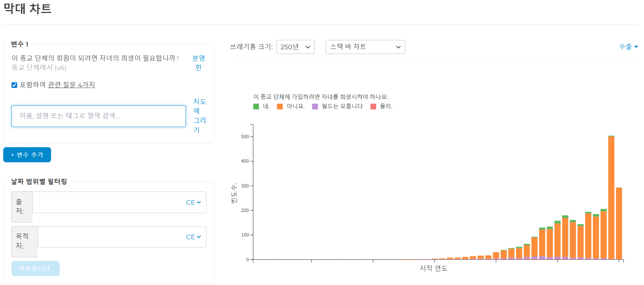This screenshot has height=285, width=644.
Task: Click the 분명한 clear link
Action: [198, 63]
